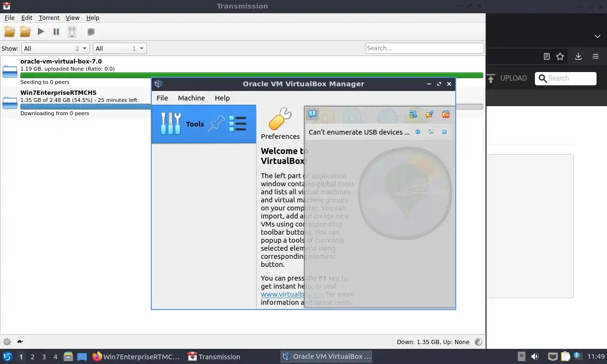Open the www.virtualbox.org link

[x=292, y=294]
